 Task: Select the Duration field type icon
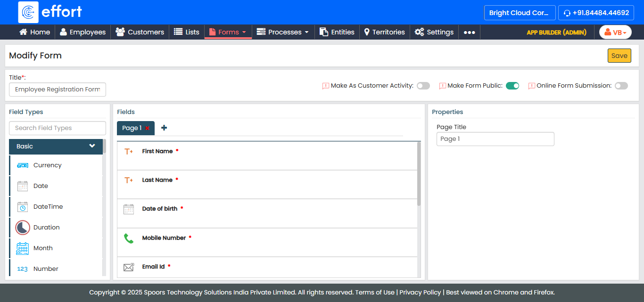point(23,228)
